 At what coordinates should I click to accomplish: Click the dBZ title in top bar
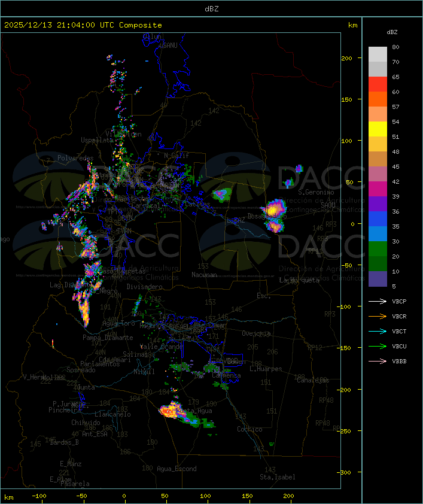coord(212,8)
